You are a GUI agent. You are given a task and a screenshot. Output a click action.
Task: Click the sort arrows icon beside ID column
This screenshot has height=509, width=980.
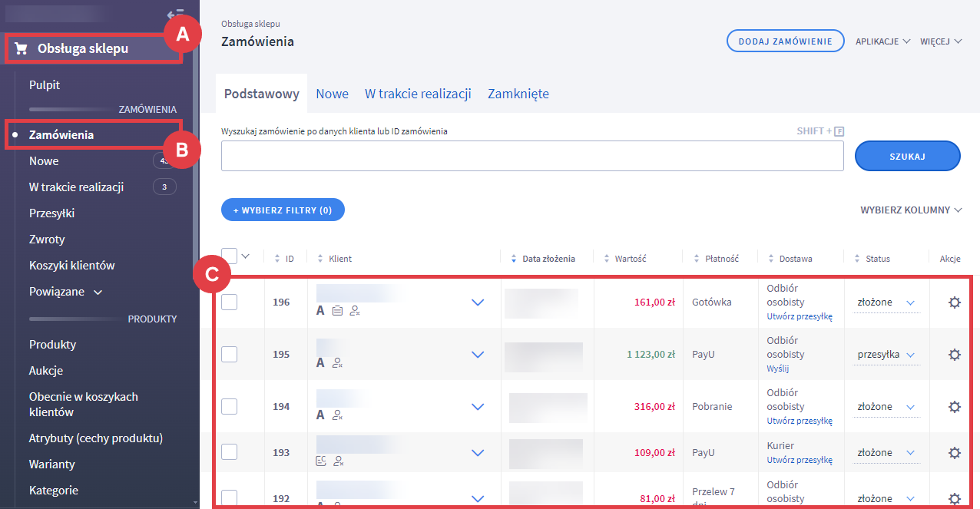[277, 259]
